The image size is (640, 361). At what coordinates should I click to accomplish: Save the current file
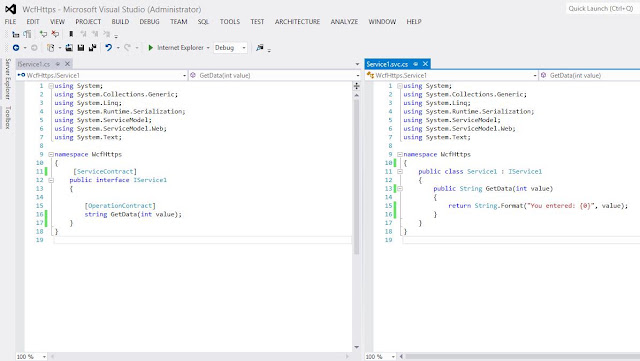pyautogui.click(x=81, y=48)
